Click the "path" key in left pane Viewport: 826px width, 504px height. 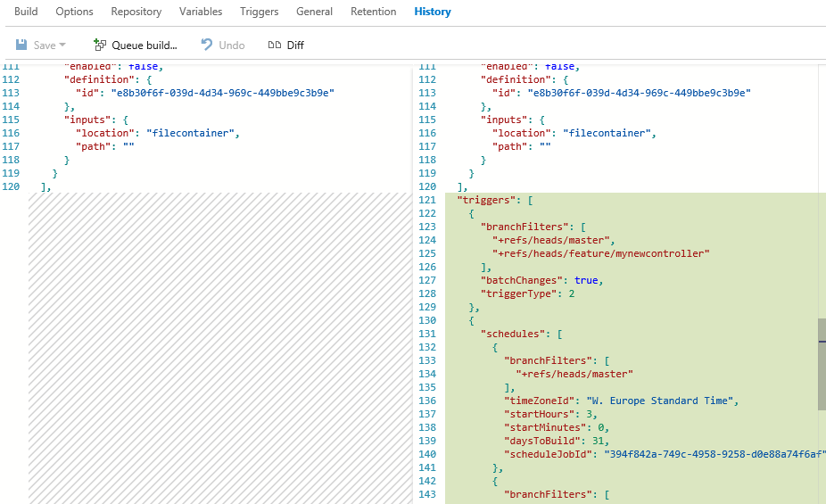(x=94, y=146)
